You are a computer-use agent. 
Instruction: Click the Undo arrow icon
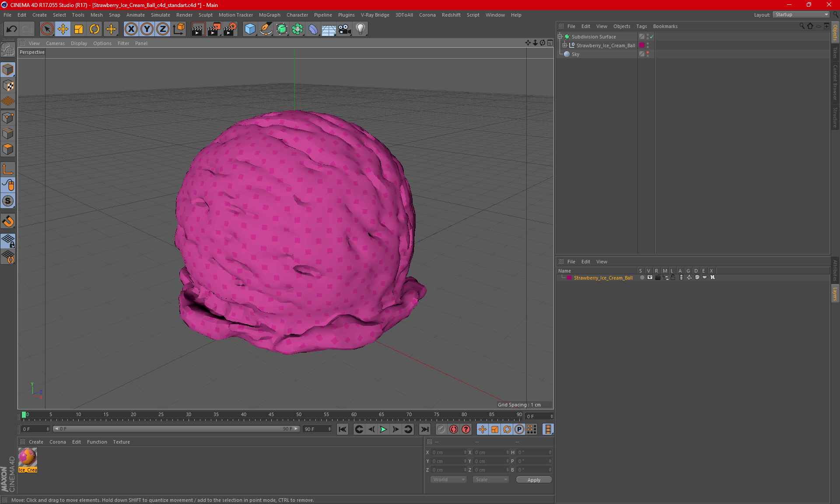pos(12,29)
